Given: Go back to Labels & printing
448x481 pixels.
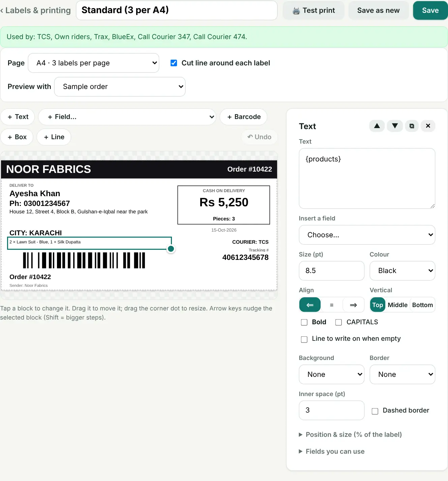Looking at the screenshot, I should click(36, 10).
